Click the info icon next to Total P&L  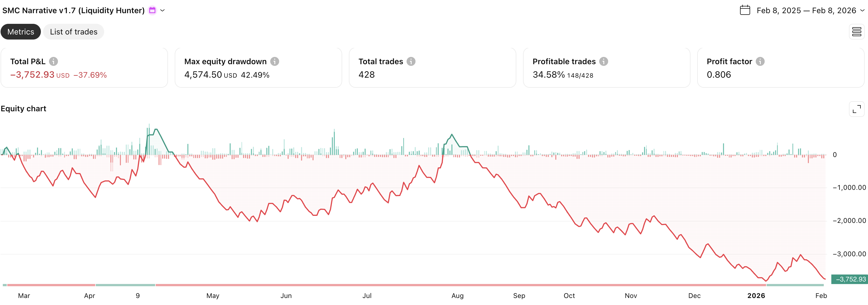tap(53, 61)
